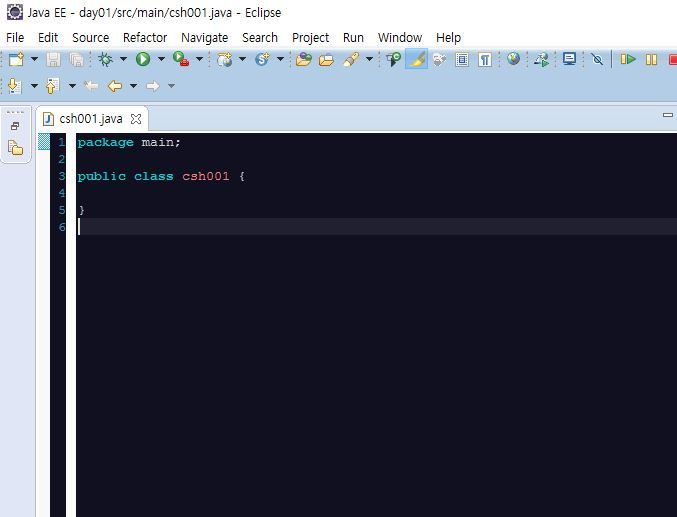Open the Project menu
Viewport: 677px width, 517px height.
click(x=310, y=38)
